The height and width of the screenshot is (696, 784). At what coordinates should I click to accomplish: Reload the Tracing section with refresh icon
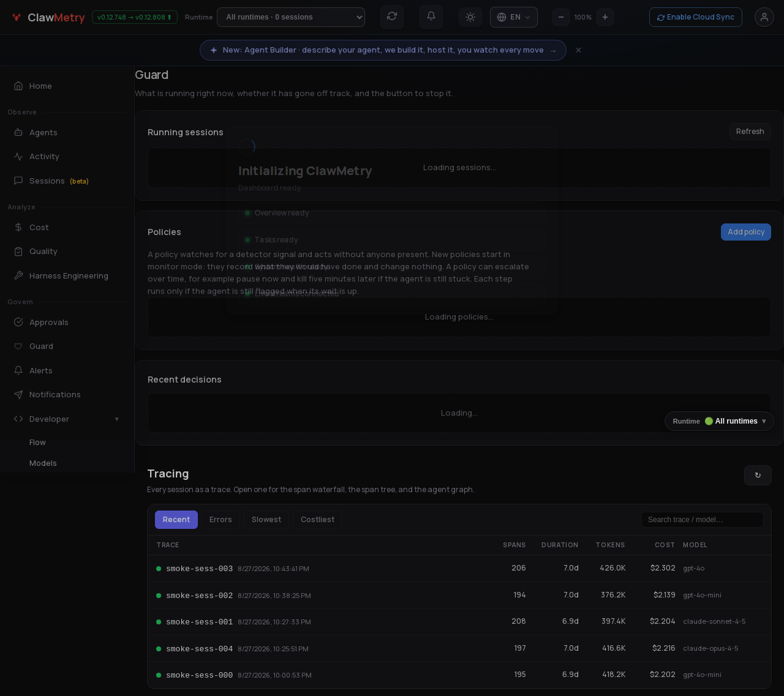758,475
